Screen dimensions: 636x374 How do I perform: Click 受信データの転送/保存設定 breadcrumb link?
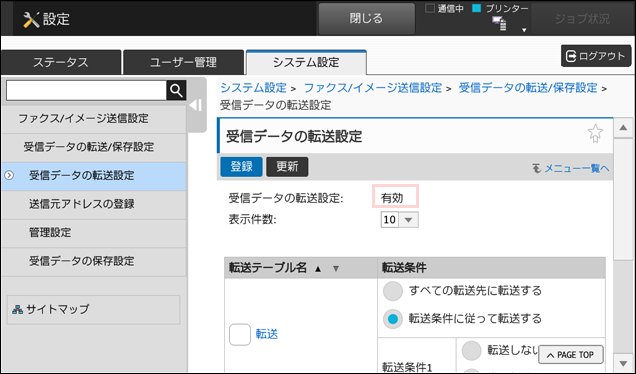point(528,88)
